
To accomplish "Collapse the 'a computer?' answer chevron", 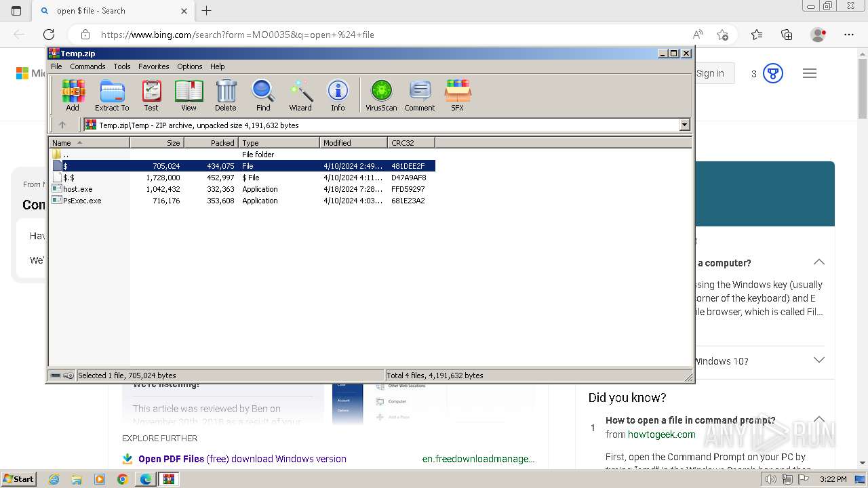I will point(819,262).
